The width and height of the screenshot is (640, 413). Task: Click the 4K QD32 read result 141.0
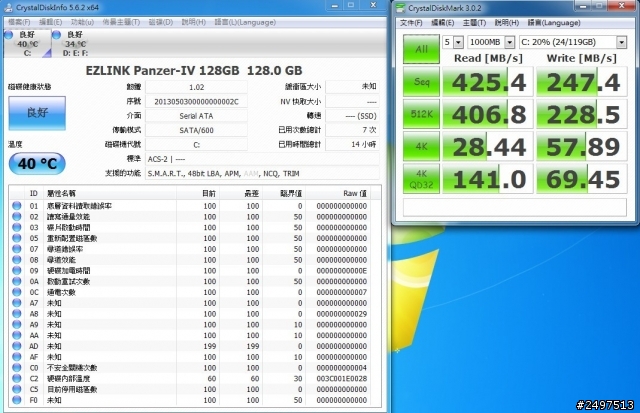[x=488, y=179]
